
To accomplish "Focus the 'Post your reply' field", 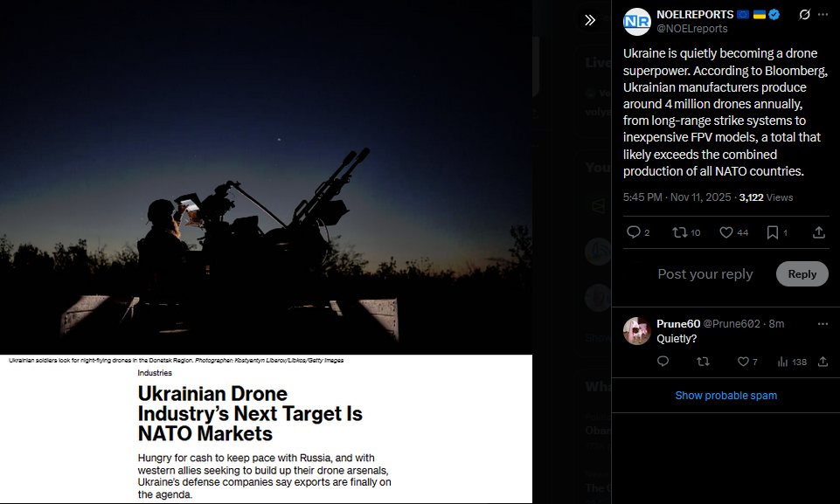I will pyautogui.click(x=705, y=273).
